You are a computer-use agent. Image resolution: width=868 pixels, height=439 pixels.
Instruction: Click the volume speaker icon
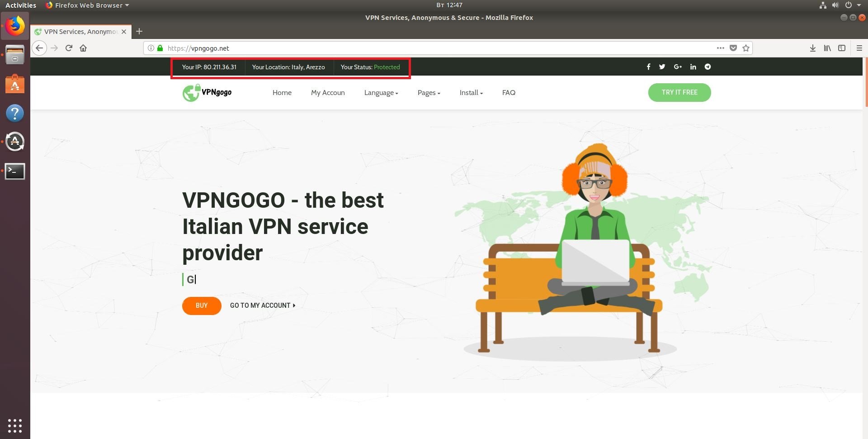pyautogui.click(x=835, y=5)
